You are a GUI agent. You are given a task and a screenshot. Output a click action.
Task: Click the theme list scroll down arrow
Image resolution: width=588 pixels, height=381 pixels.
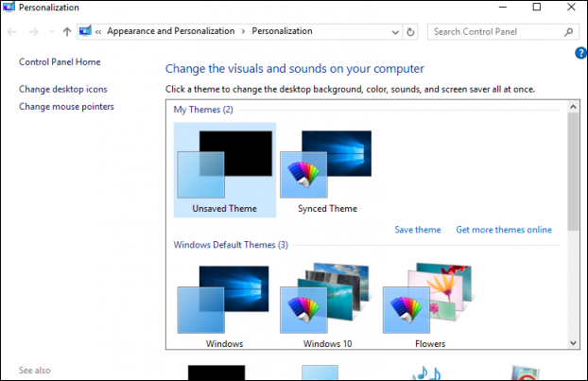tap(573, 343)
